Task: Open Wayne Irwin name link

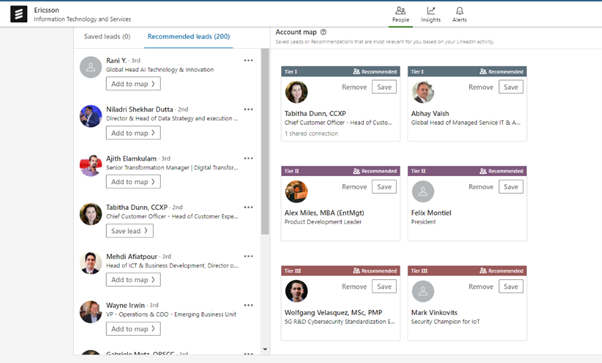Action: tap(126, 305)
